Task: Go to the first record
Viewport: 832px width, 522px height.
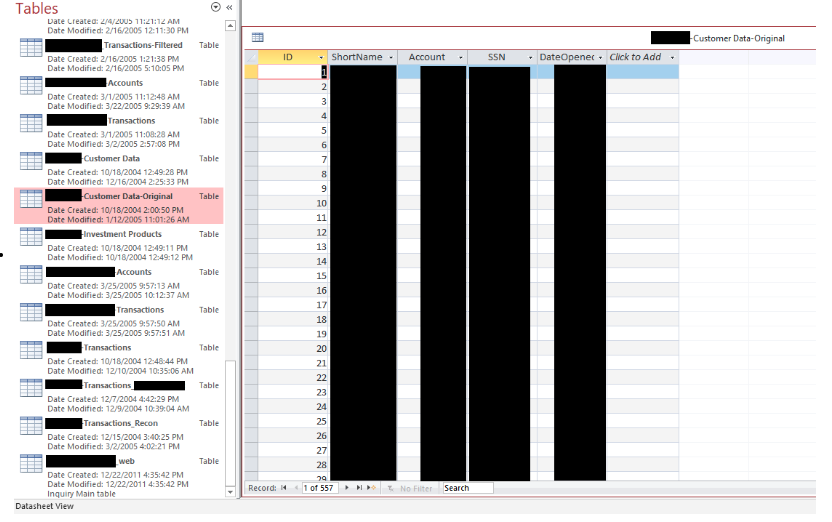Action: point(283,488)
